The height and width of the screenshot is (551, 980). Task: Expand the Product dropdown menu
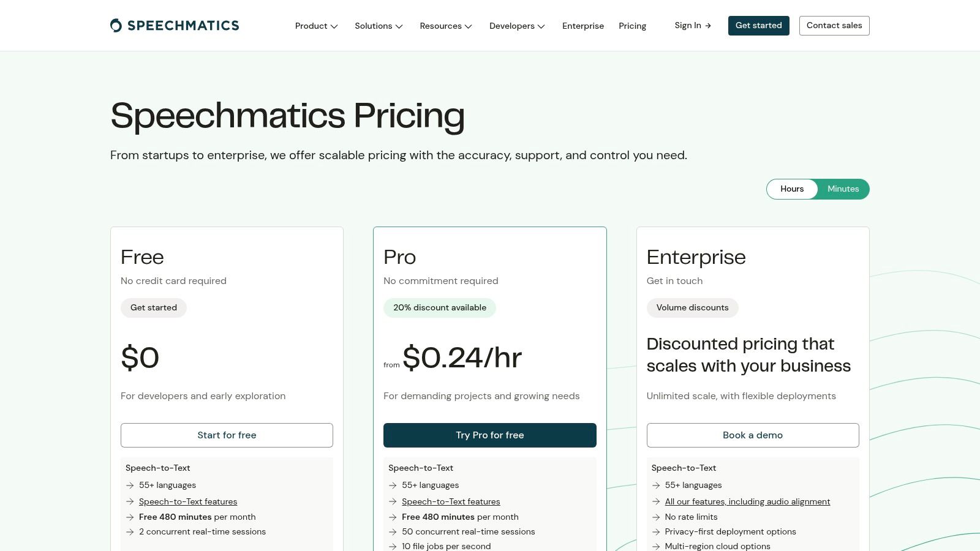click(316, 26)
